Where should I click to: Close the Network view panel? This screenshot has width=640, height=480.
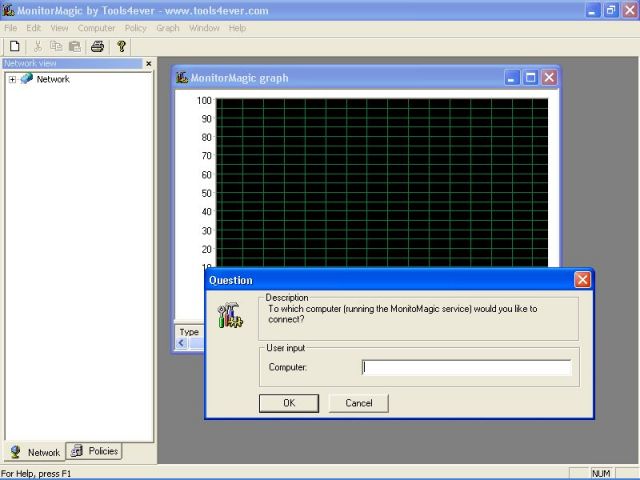click(x=149, y=64)
